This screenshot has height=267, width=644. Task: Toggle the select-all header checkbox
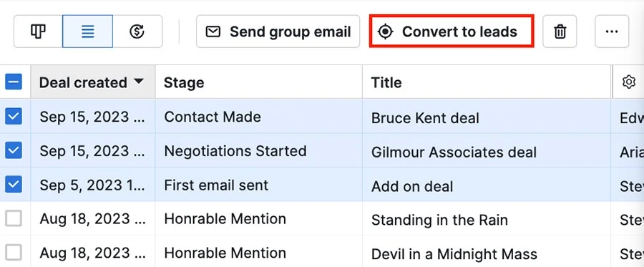[14, 82]
